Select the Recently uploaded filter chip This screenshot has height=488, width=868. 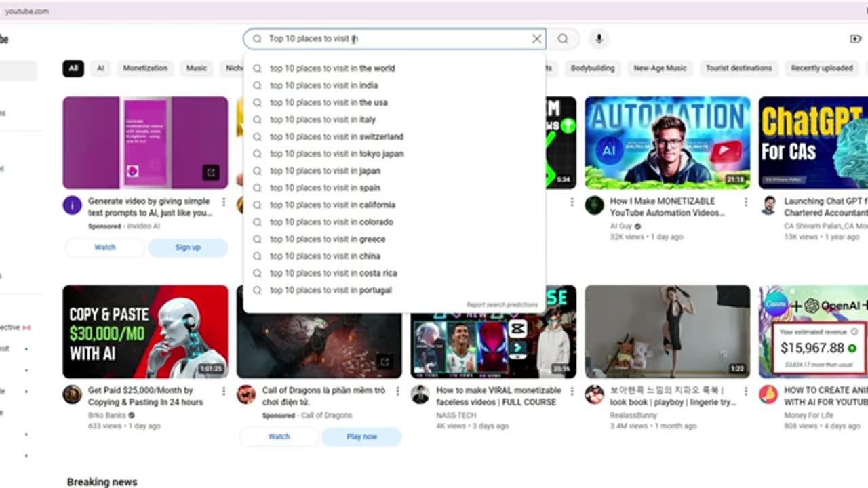[822, 68]
